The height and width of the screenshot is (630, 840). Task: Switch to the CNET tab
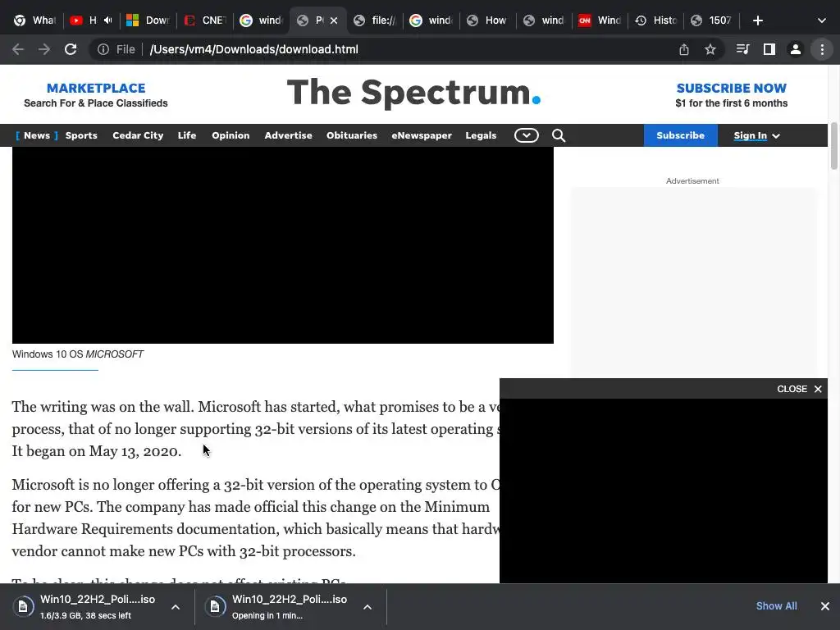tap(204, 21)
